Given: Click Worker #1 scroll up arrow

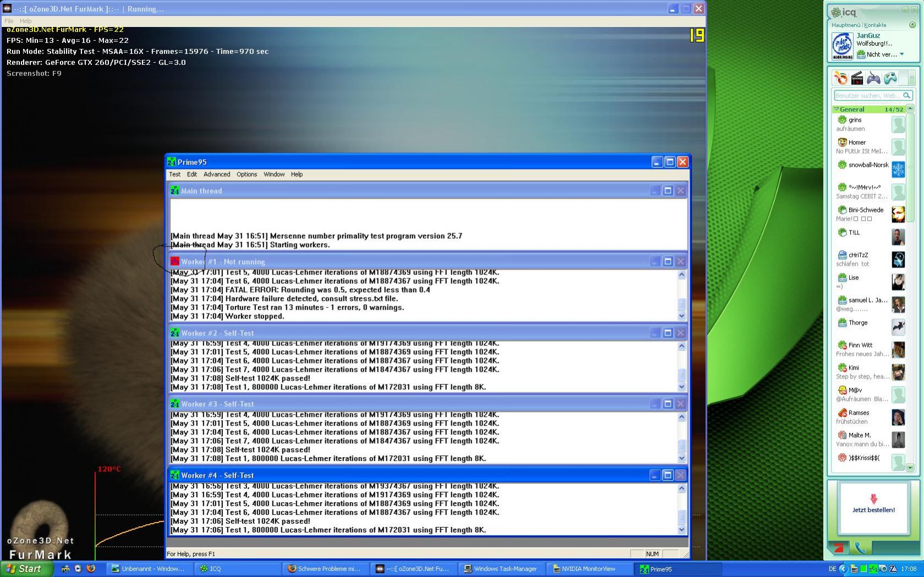Looking at the screenshot, I should (x=682, y=274).
